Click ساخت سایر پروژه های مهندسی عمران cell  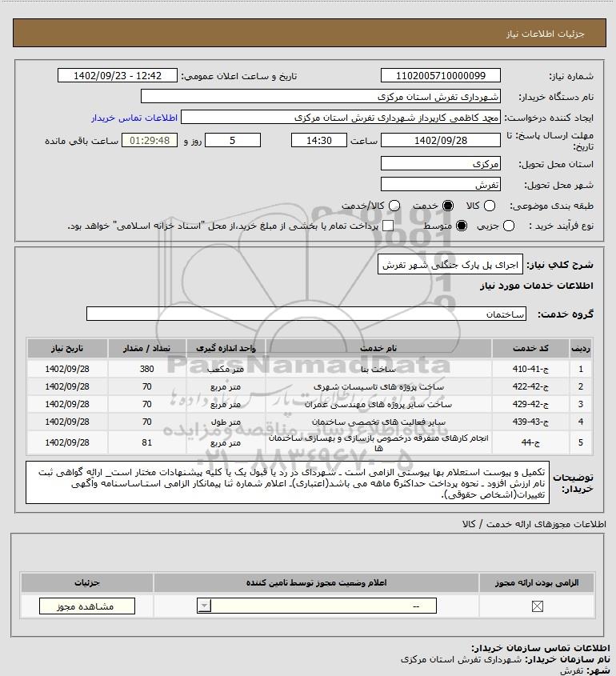click(x=378, y=404)
